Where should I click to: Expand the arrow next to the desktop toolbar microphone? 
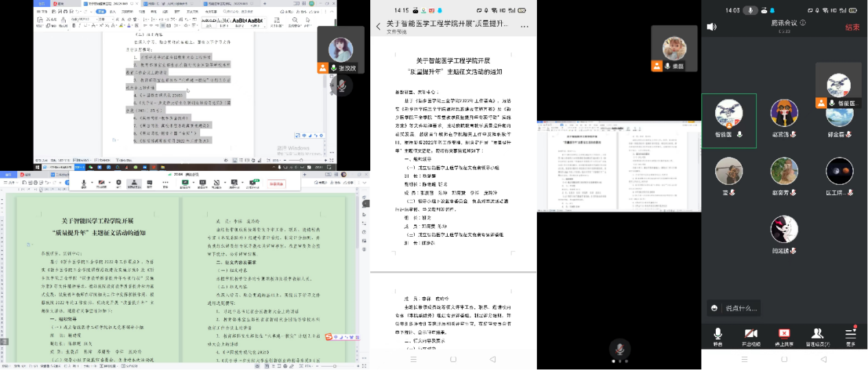click(x=93, y=184)
